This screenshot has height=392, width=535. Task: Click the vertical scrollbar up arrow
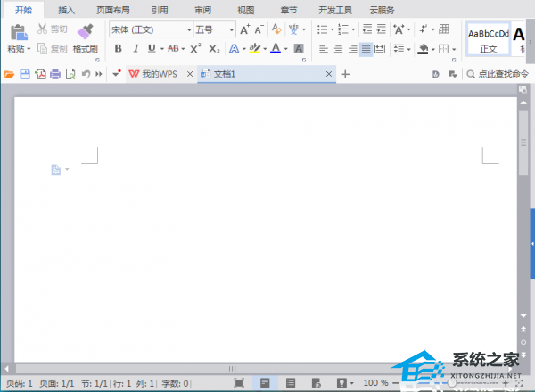(x=523, y=102)
